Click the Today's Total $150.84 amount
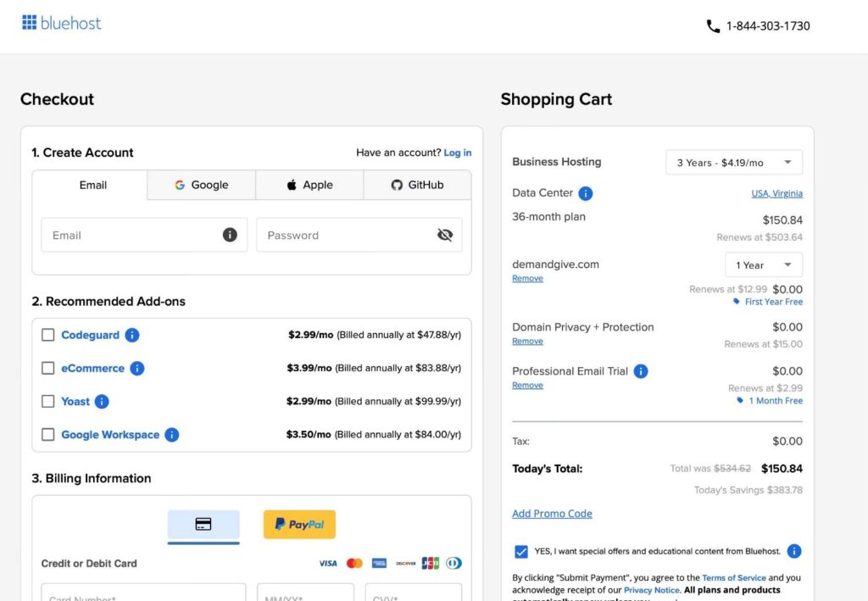The image size is (868, 601). [x=782, y=469]
